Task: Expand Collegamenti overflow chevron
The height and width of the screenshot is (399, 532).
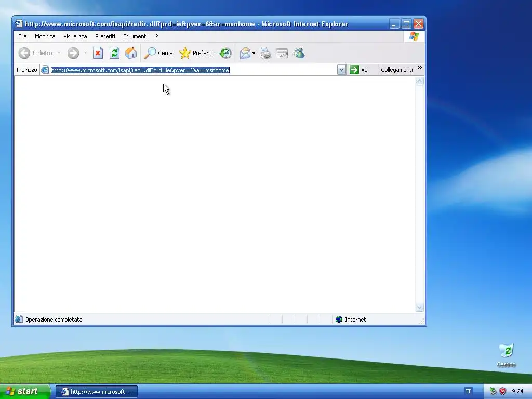Action: coord(420,68)
